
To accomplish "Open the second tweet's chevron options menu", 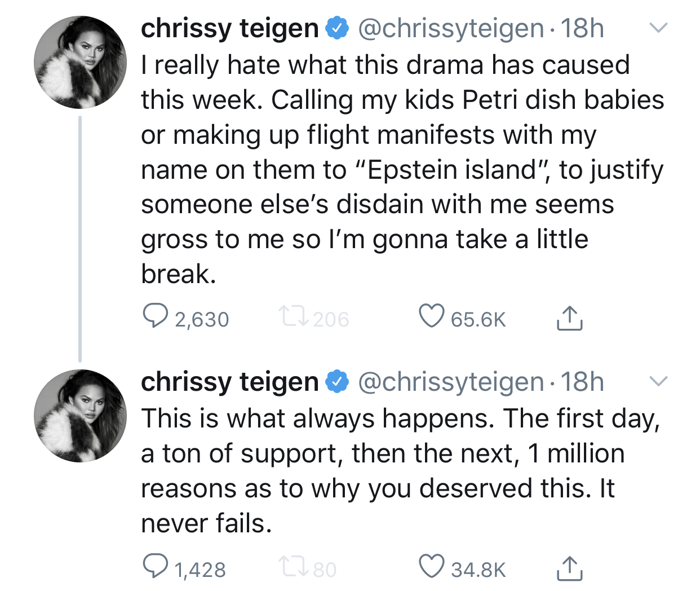I will click(658, 381).
